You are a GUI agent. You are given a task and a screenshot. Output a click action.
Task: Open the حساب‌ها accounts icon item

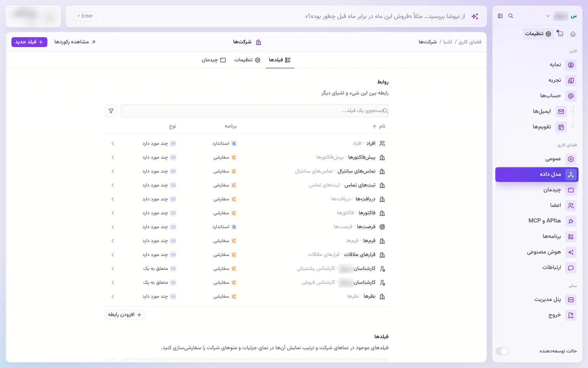(x=571, y=96)
